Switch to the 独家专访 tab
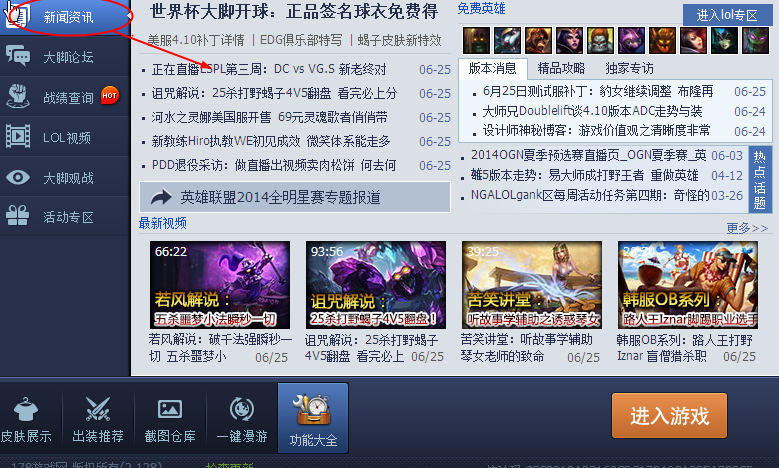The image size is (779, 468). pyautogui.click(x=629, y=68)
